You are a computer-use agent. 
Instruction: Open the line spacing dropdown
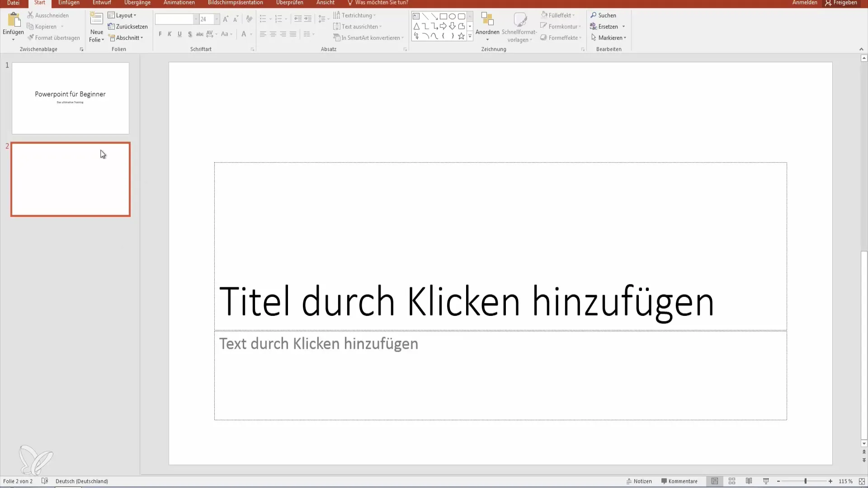tap(324, 19)
